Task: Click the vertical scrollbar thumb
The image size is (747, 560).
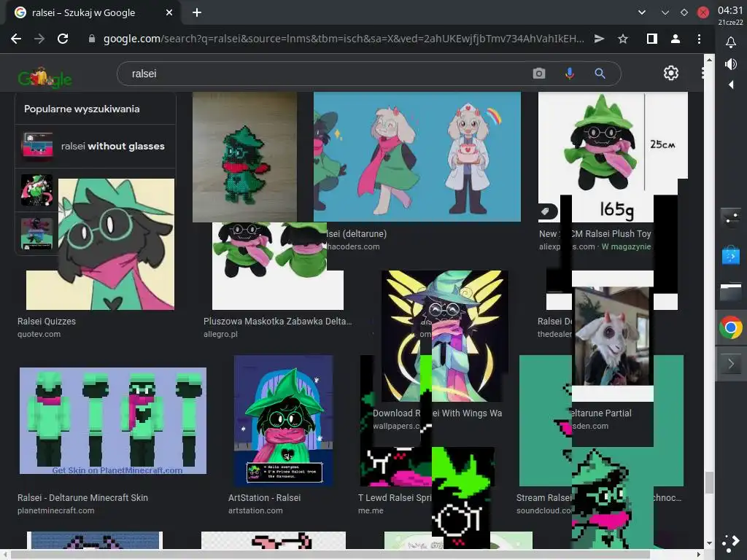Action: 709,483
